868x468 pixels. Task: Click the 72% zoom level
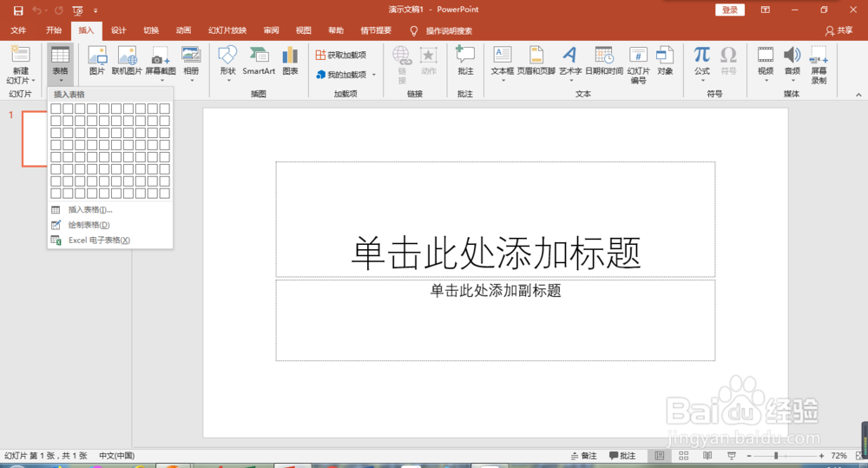(x=838, y=456)
